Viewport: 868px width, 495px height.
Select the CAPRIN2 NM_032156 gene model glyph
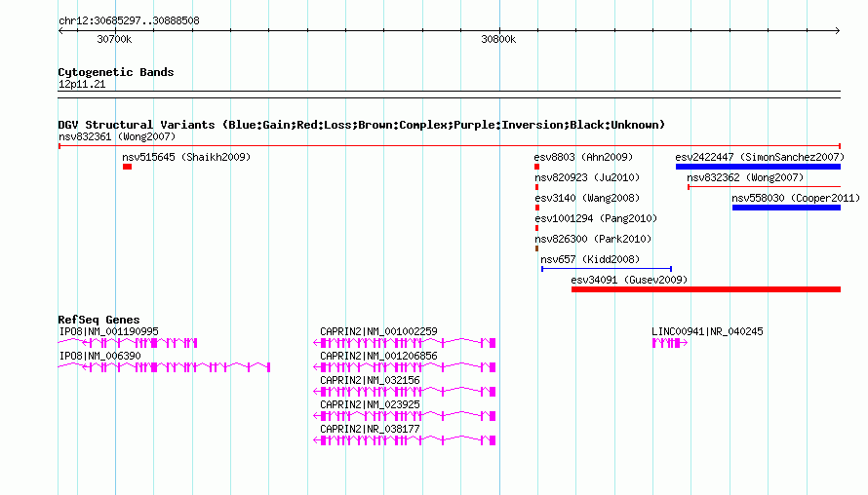tap(405, 392)
